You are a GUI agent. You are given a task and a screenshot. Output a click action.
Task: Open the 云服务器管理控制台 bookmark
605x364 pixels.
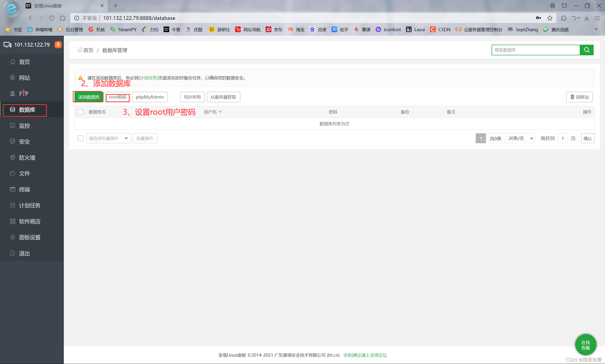[479, 30]
